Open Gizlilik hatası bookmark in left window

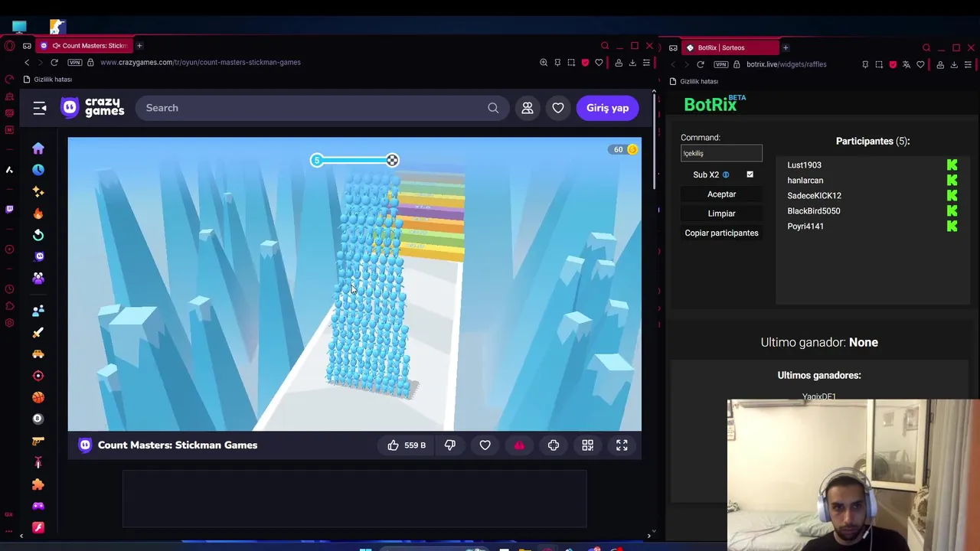[47, 80]
